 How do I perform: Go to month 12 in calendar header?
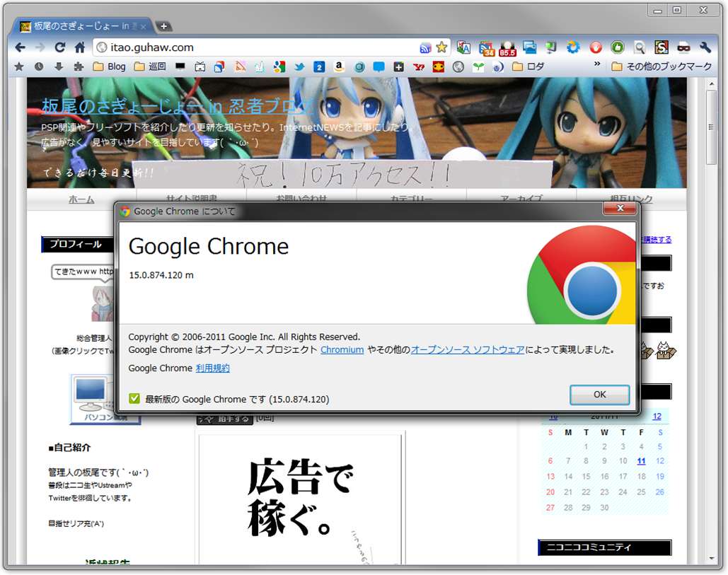pos(657,417)
